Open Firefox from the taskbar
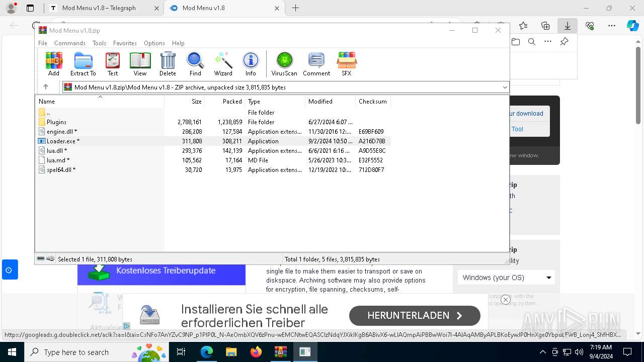 tap(256, 352)
